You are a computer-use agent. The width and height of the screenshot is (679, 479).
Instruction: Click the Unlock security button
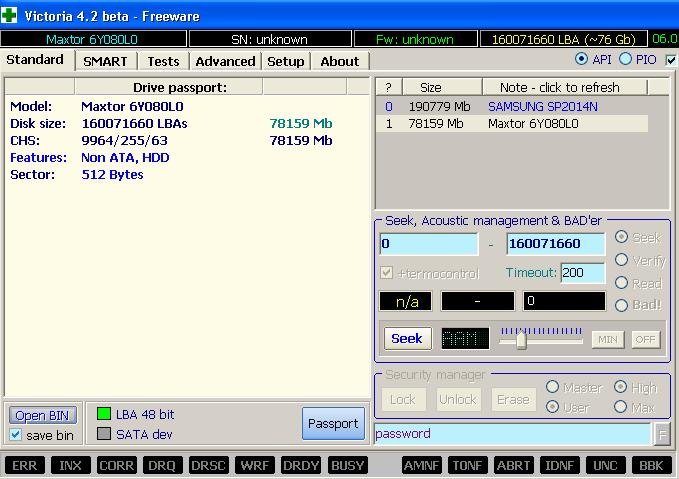(458, 399)
